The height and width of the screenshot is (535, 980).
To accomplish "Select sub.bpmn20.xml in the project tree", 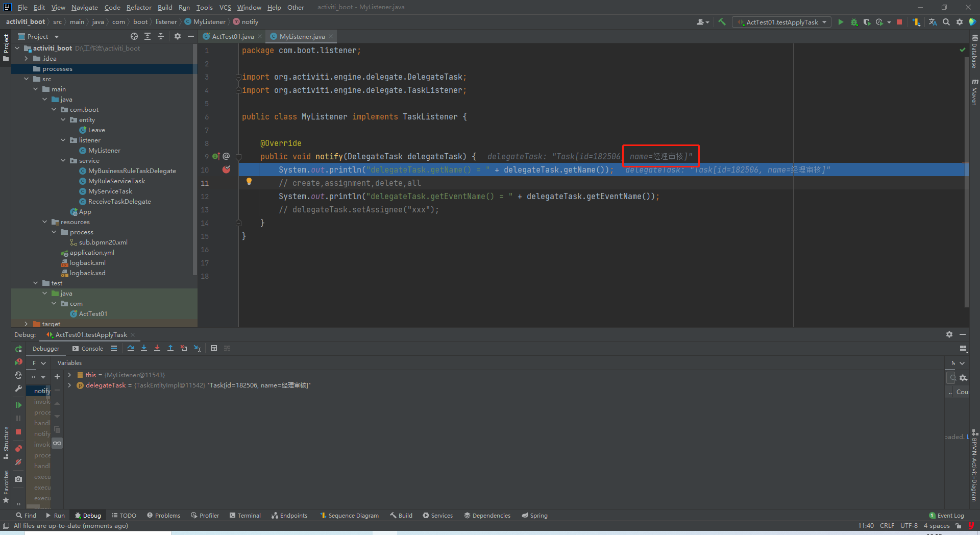I will [103, 242].
